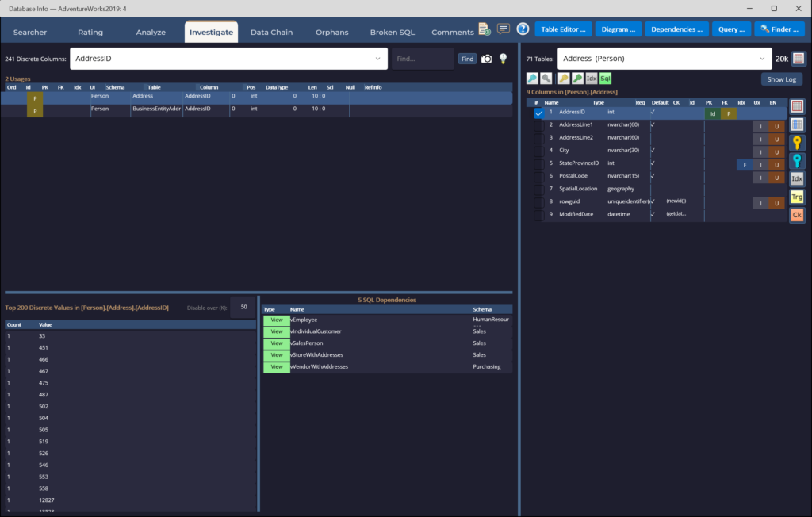The image size is (812, 517).
Task: Select the vIndividualCustomer dependency row
Action: tap(387, 331)
